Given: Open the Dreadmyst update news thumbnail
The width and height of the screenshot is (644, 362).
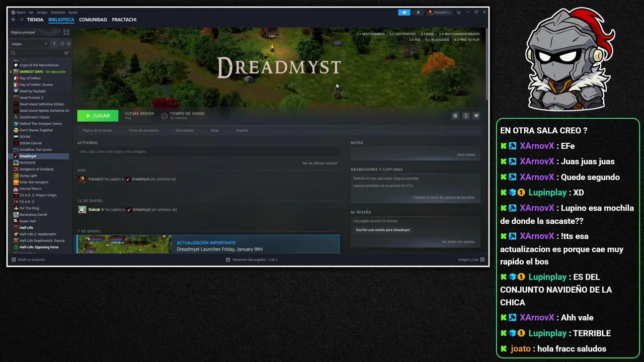Looking at the screenshot, I should pos(124,244).
